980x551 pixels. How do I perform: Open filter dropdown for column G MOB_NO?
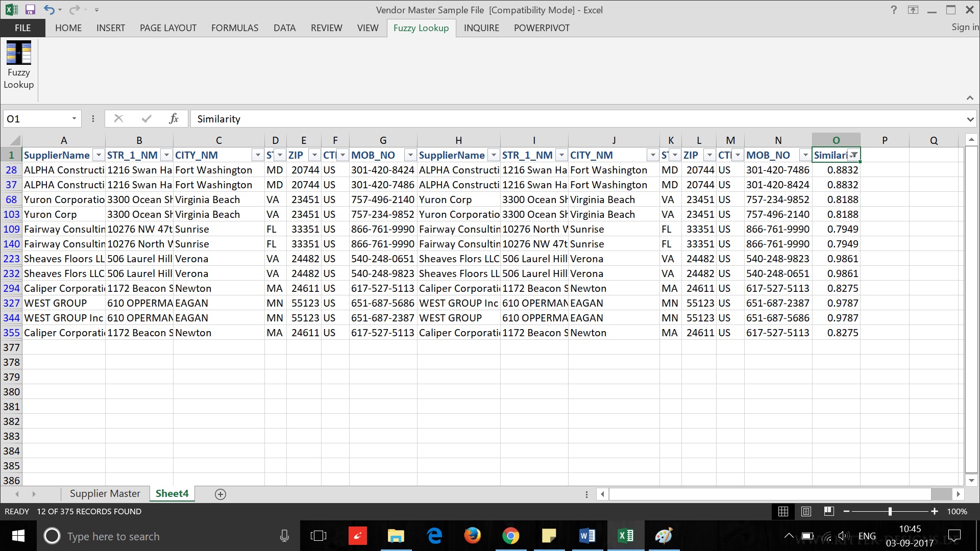[410, 155]
